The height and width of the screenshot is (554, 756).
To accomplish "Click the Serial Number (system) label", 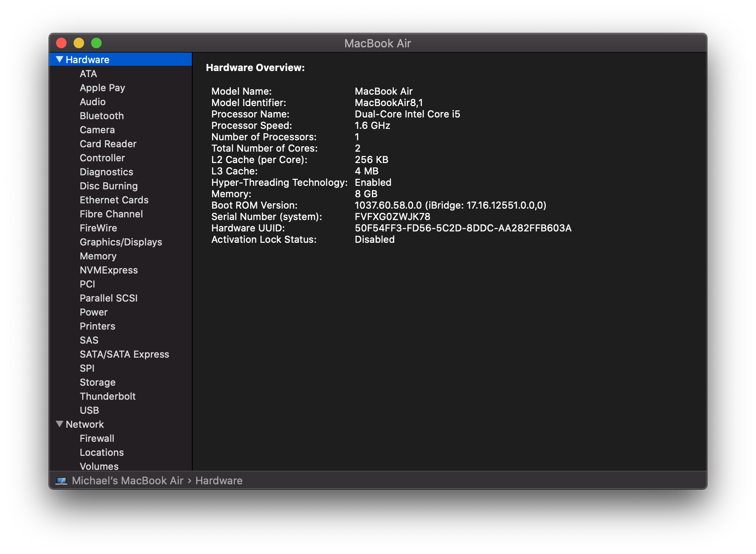I will point(267,217).
